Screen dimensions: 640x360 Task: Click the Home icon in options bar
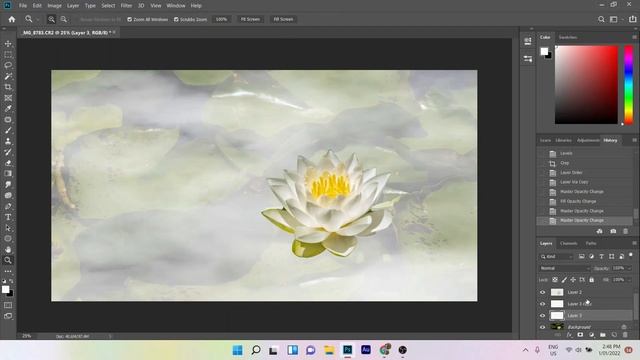point(11,19)
